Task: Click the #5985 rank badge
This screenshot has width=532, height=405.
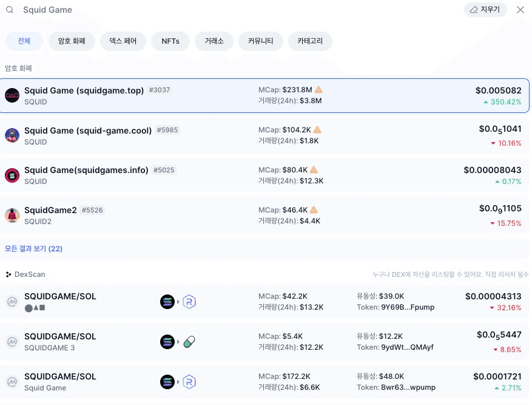Action: point(167,130)
